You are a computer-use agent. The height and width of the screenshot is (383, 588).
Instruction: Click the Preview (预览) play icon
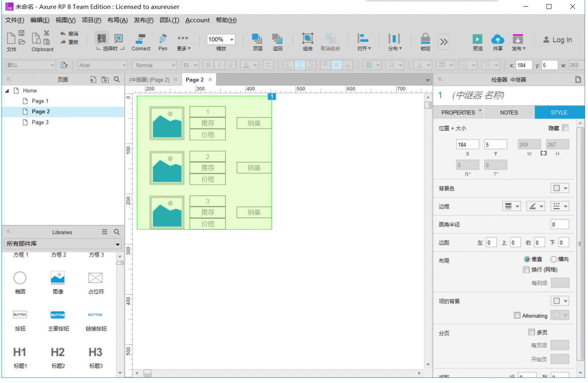(477, 39)
